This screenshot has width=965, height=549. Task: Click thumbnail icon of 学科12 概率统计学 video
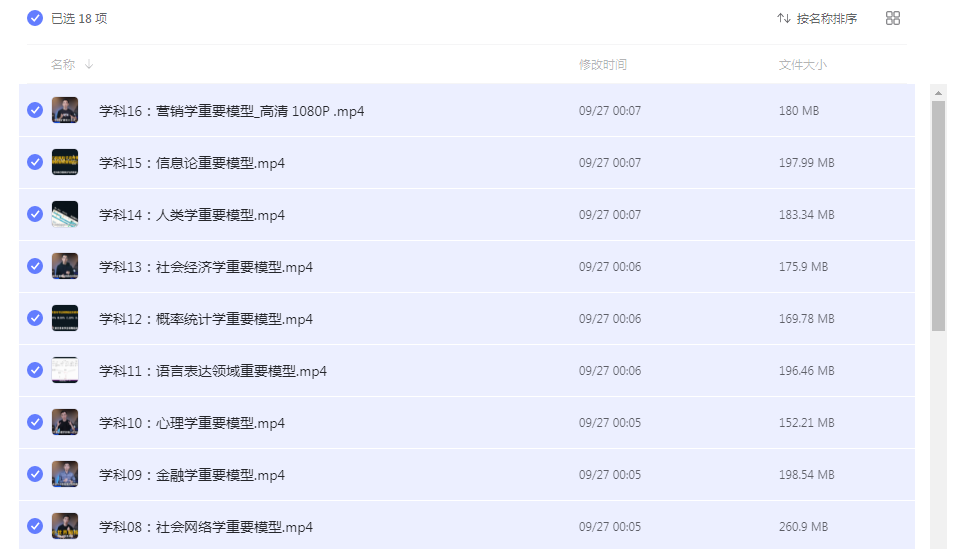point(65,318)
